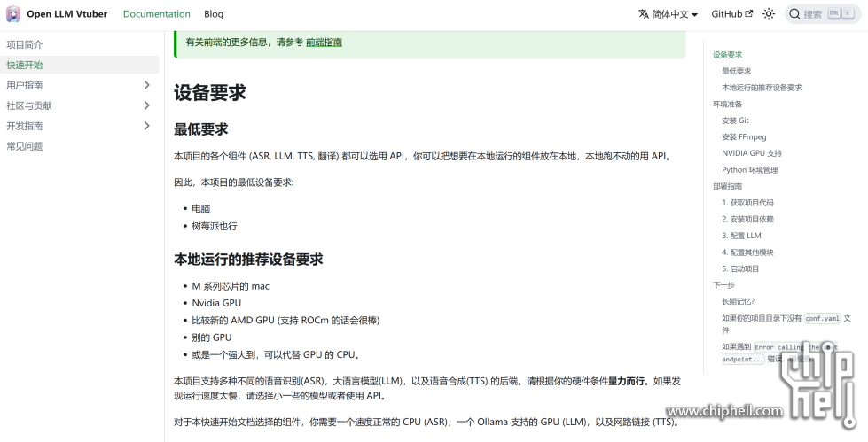Click the search magnifier icon
Screen dimensions: 868x442
tap(794, 14)
